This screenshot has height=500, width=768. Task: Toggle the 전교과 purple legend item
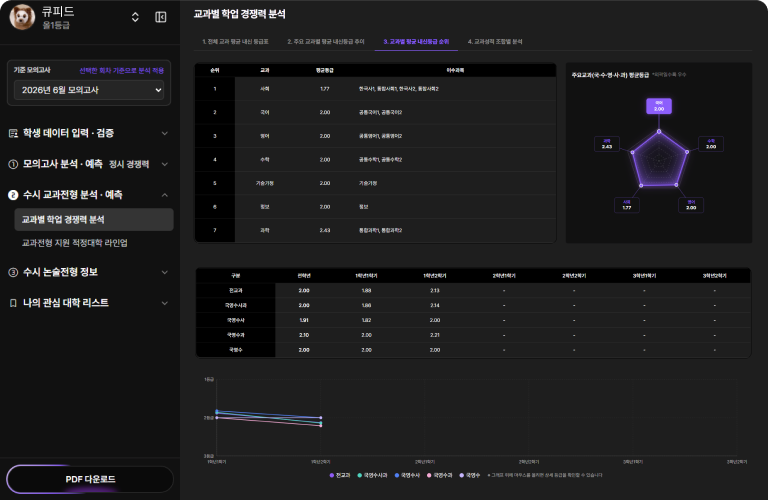340,475
